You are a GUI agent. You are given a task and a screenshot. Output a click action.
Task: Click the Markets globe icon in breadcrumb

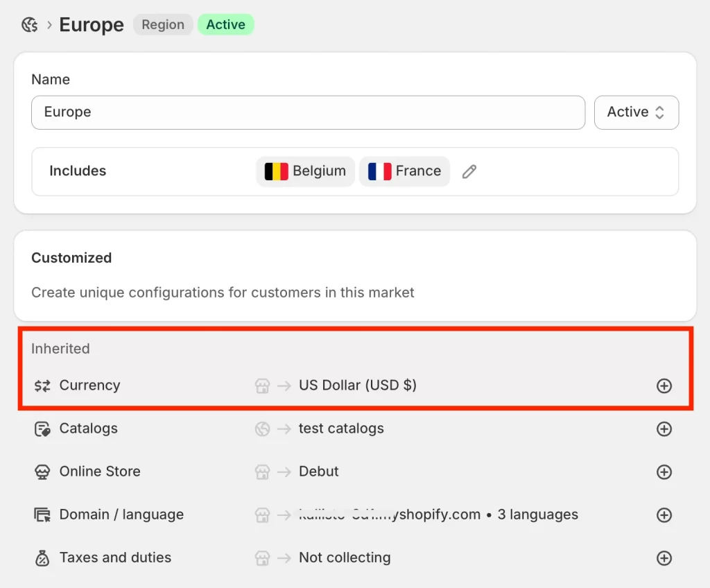click(29, 25)
